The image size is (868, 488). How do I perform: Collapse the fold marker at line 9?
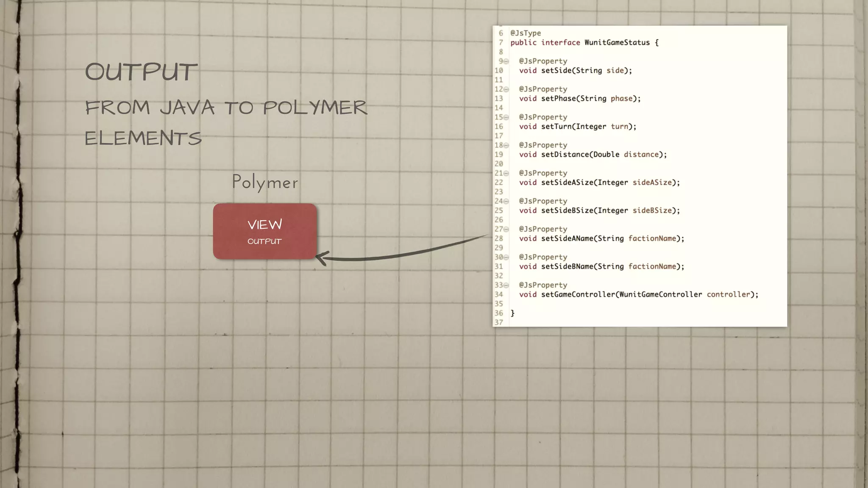[506, 61]
